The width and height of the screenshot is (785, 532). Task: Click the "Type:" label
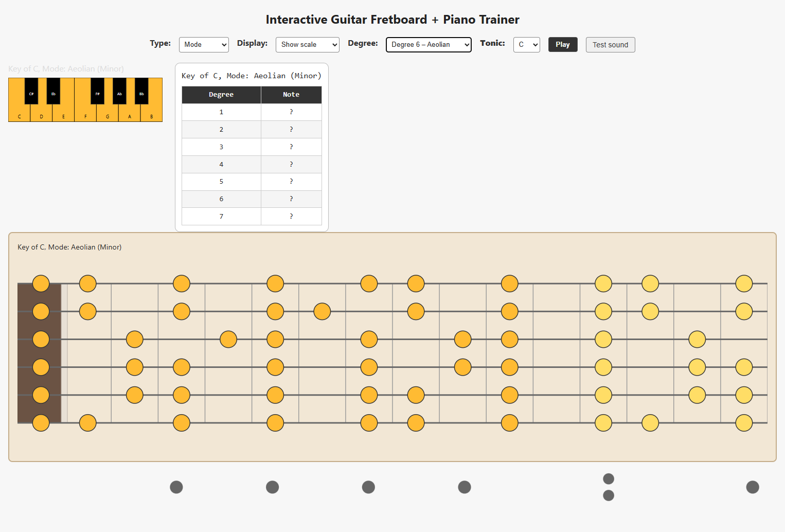click(160, 43)
